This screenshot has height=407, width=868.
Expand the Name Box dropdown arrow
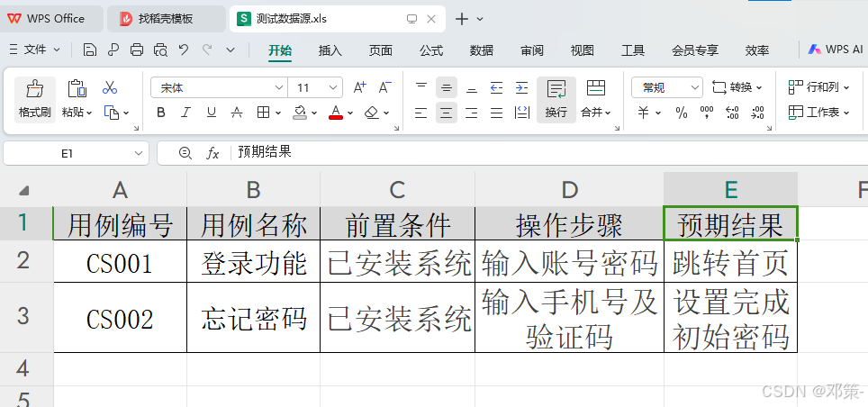tap(138, 153)
